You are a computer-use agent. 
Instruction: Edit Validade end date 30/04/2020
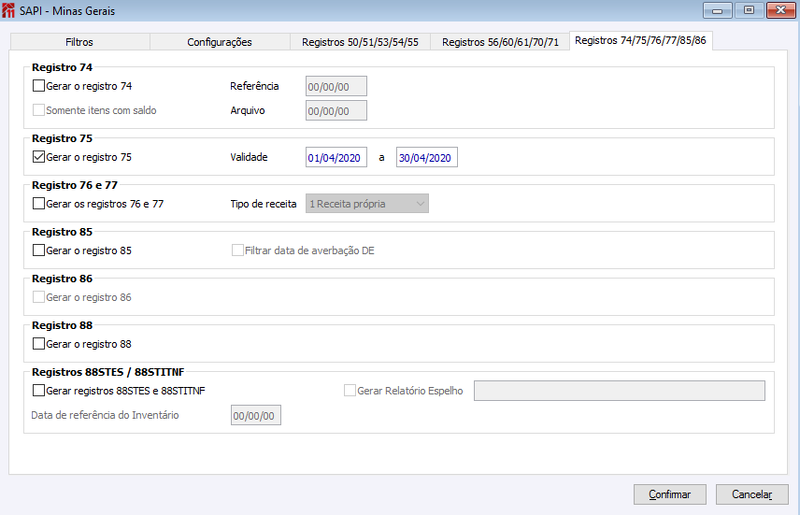tap(427, 158)
